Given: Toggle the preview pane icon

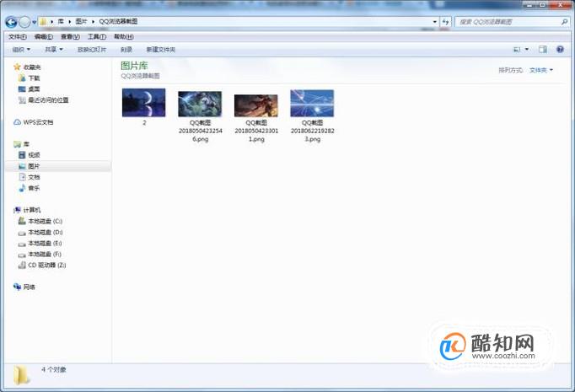Looking at the screenshot, I should (x=543, y=50).
